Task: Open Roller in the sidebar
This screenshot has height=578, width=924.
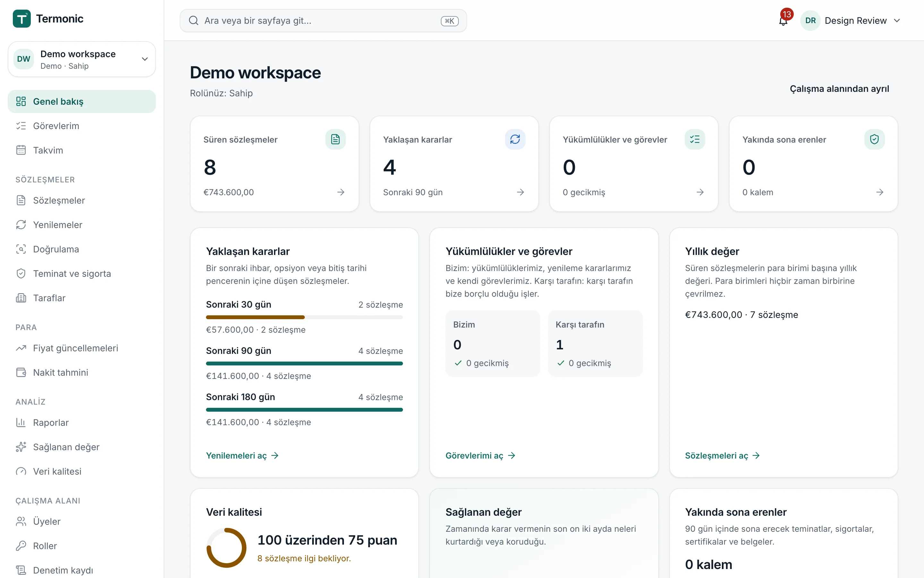Action: [82, 546]
